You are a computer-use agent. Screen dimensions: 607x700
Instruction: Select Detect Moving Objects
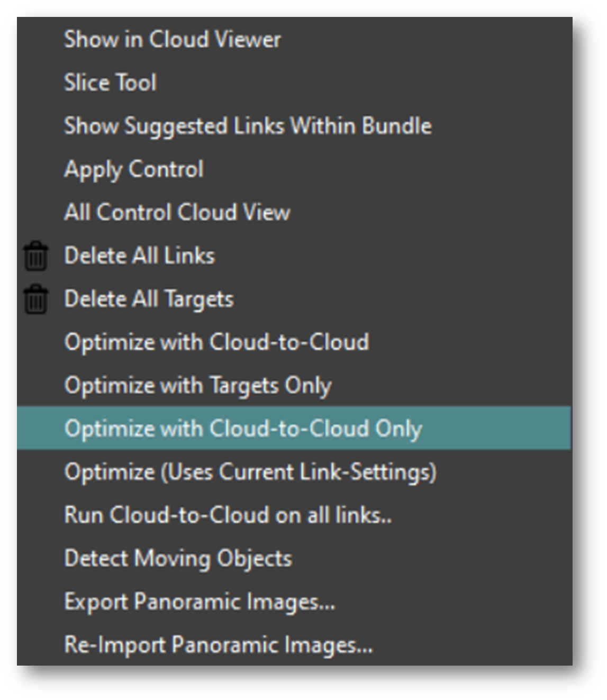(178, 559)
